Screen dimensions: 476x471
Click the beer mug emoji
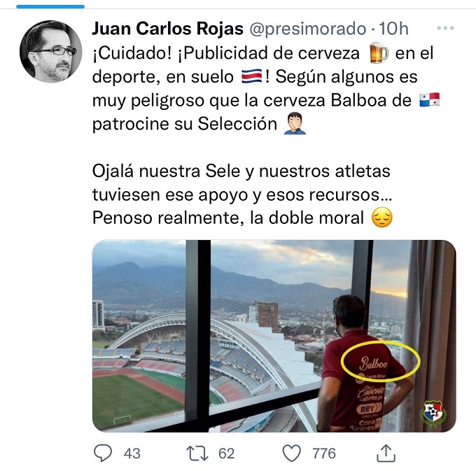[379, 52]
